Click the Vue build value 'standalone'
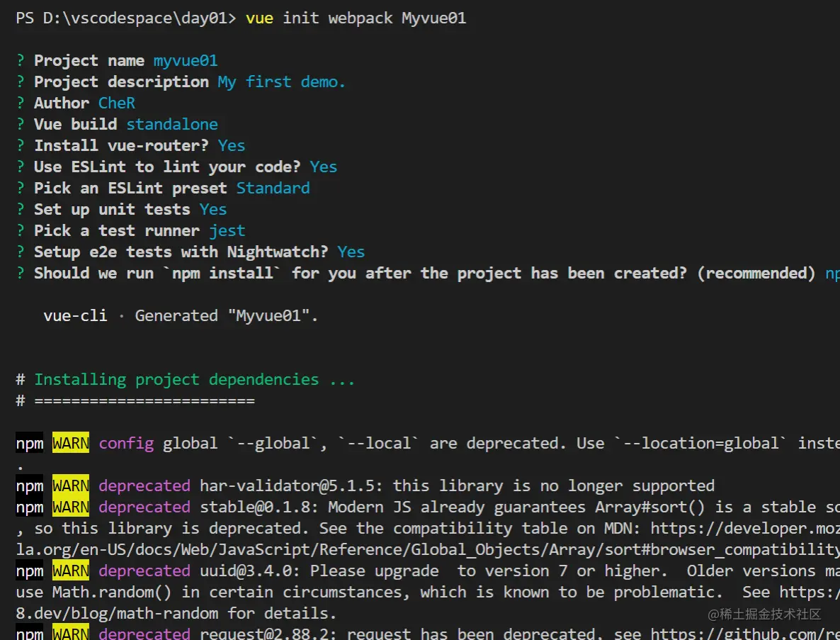This screenshot has width=840, height=640. 172,124
